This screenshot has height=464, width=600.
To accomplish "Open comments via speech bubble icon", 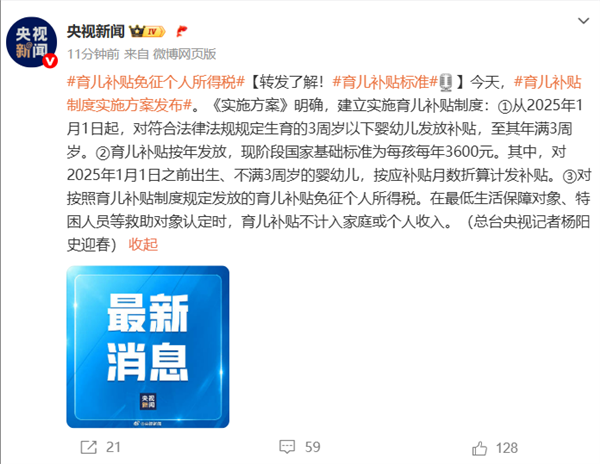I will (287, 447).
